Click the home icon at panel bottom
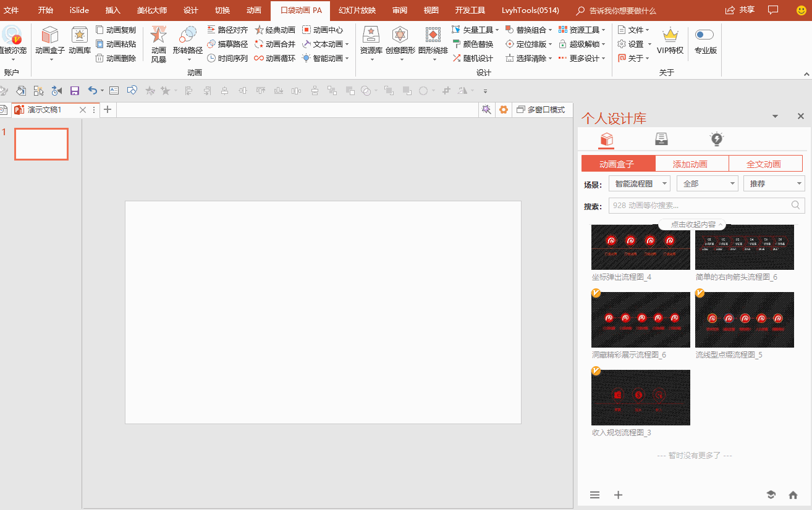Viewport: 812px width, 510px height. pyautogui.click(x=793, y=495)
